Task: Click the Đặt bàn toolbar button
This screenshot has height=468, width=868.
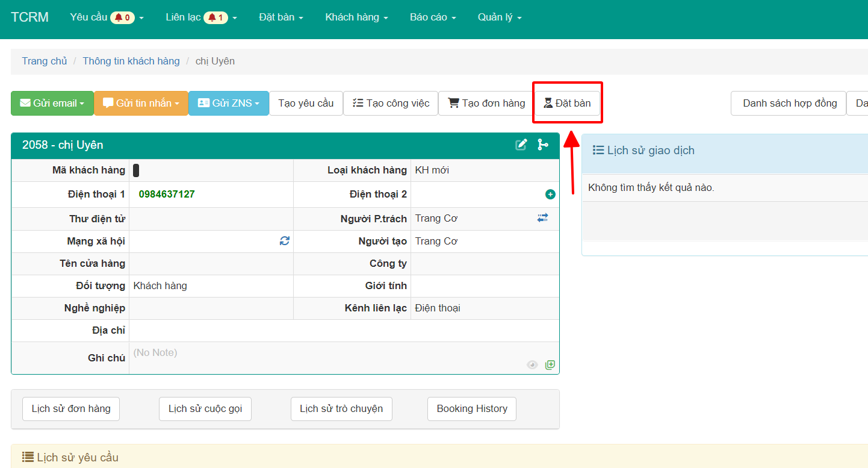Action: [567, 103]
